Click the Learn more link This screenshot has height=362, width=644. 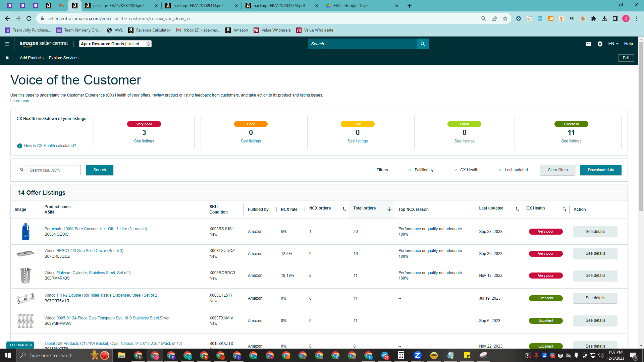point(20,101)
